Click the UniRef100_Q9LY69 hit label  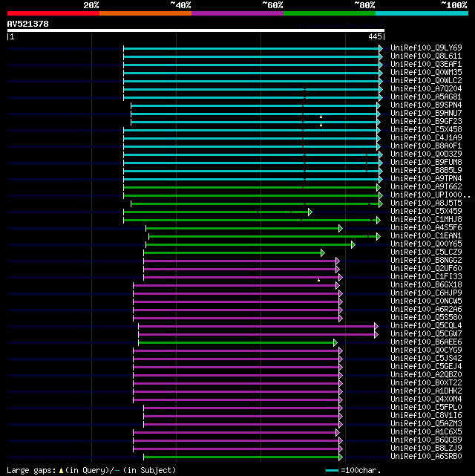426,48
